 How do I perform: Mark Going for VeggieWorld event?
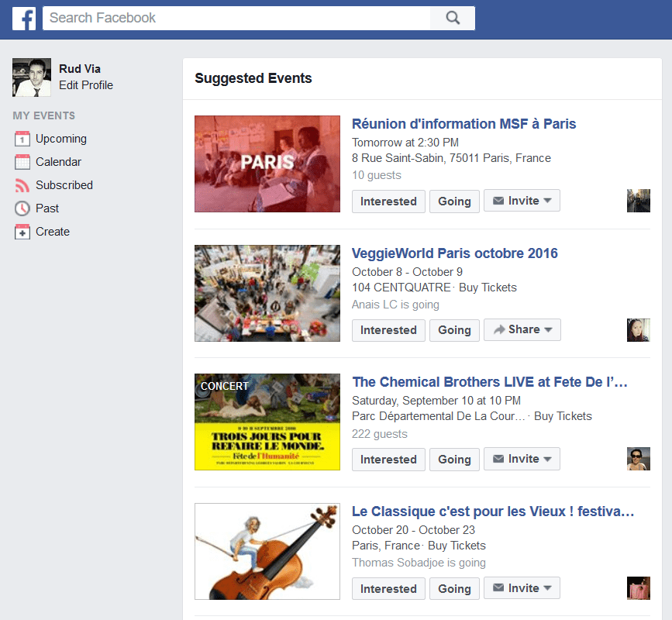click(454, 330)
